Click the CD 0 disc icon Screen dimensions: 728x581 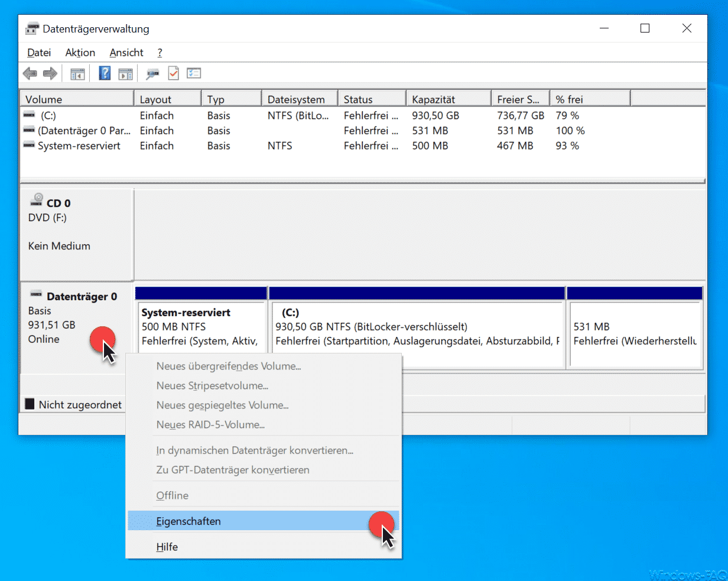(37, 199)
